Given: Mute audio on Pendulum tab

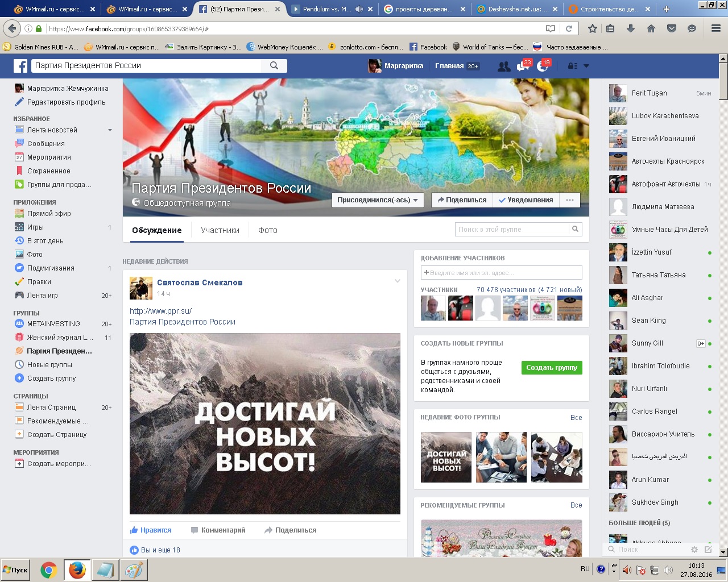Looking at the screenshot, I should pyautogui.click(x=359, y=9).
